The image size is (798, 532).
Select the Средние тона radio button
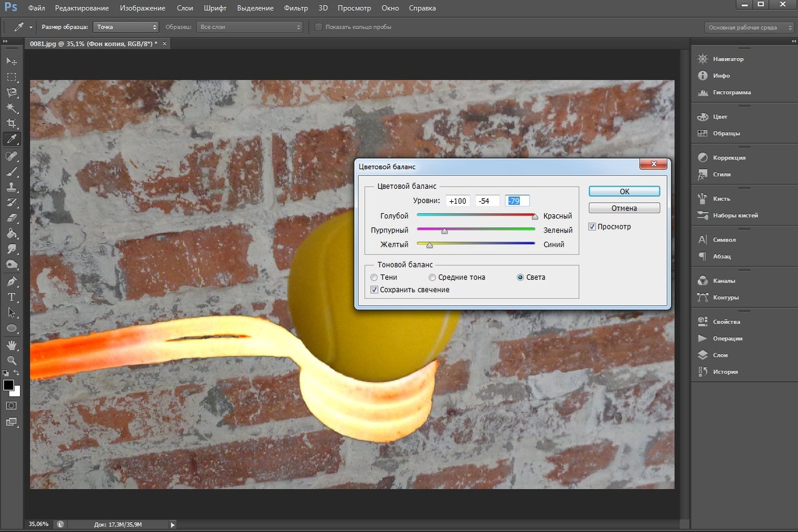click(432, 277)
